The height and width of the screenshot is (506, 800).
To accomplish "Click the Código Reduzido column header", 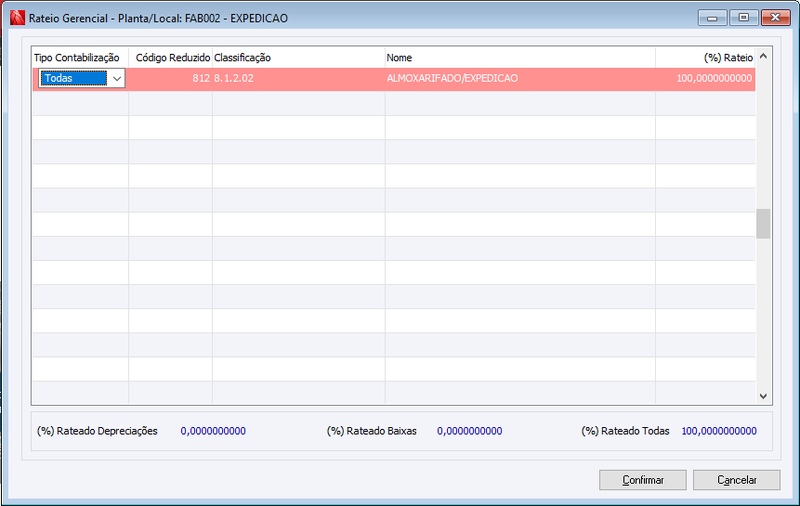I will pos(170,58).
